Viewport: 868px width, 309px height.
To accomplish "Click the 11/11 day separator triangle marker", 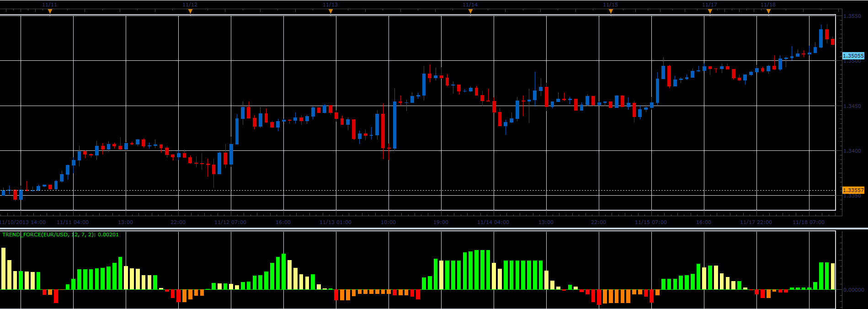I will (50, 11).
